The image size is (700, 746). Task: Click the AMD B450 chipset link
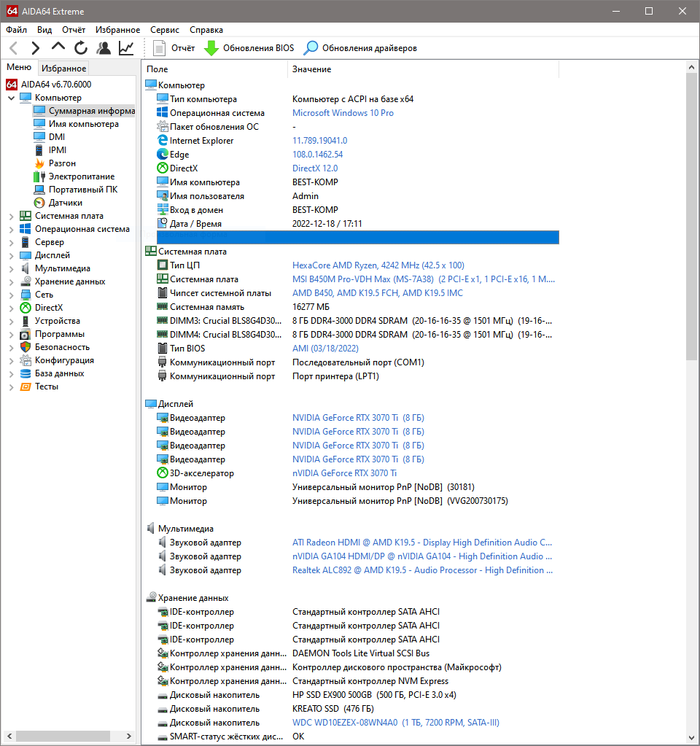click(378, 293)
